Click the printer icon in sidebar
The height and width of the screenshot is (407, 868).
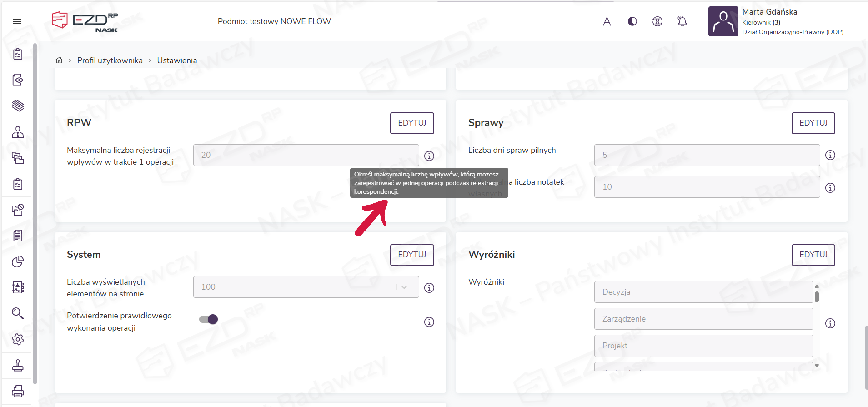(18, 391)
